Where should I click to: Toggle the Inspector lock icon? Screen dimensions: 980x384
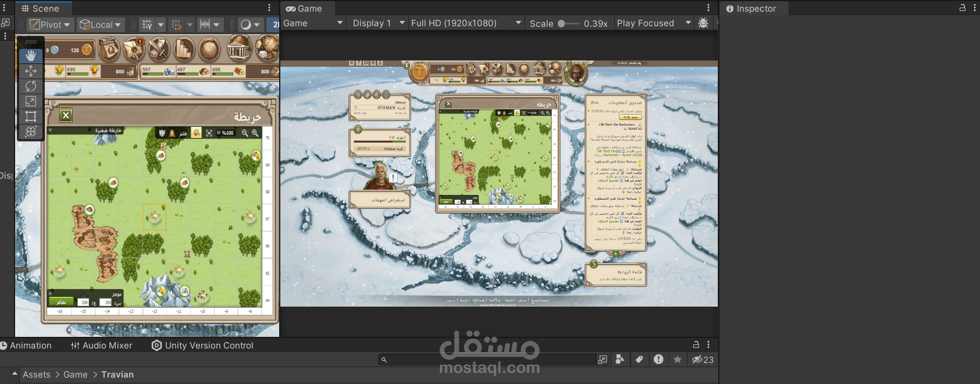963,8
